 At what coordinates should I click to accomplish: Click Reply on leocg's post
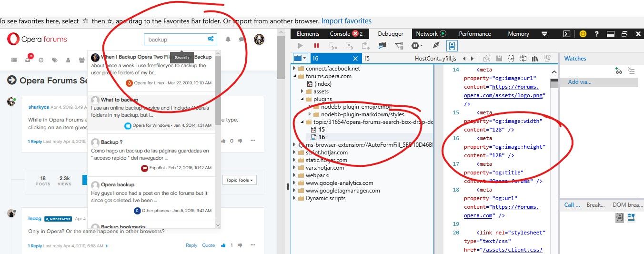pos(191,245)
